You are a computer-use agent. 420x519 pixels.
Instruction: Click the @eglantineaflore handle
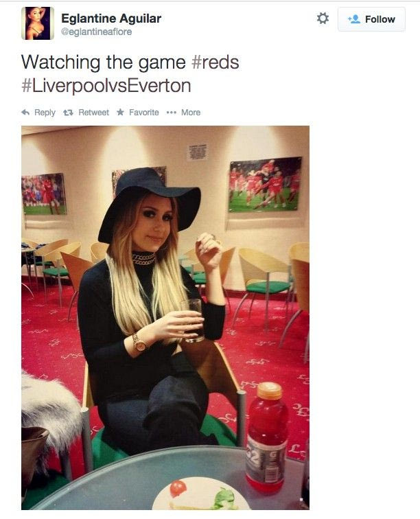pyautogui.click(x=97, y=32)
